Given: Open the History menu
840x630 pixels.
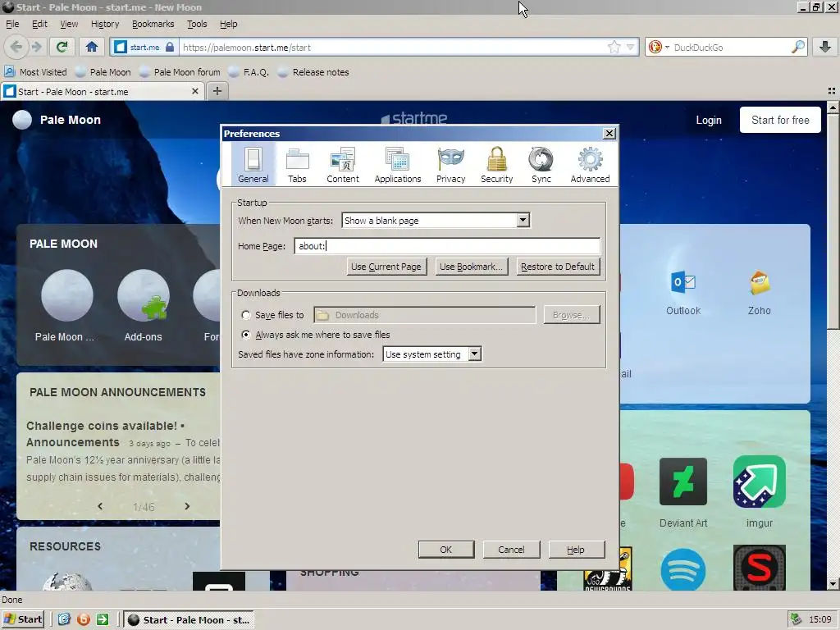Looking at the screenshot, I should click(105, 24).
